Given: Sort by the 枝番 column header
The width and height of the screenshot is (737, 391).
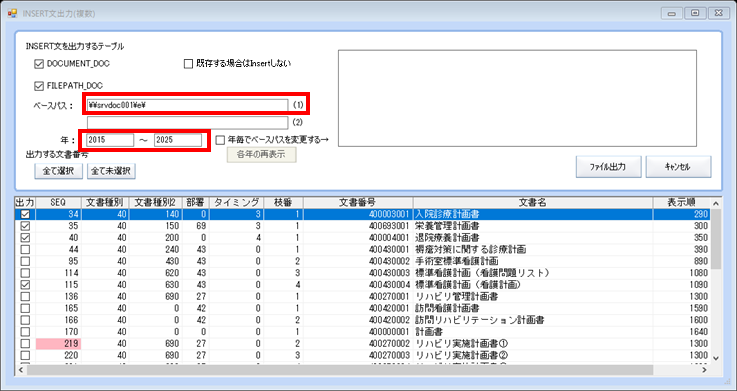Looking at the screenshot, I should point(283,203).
